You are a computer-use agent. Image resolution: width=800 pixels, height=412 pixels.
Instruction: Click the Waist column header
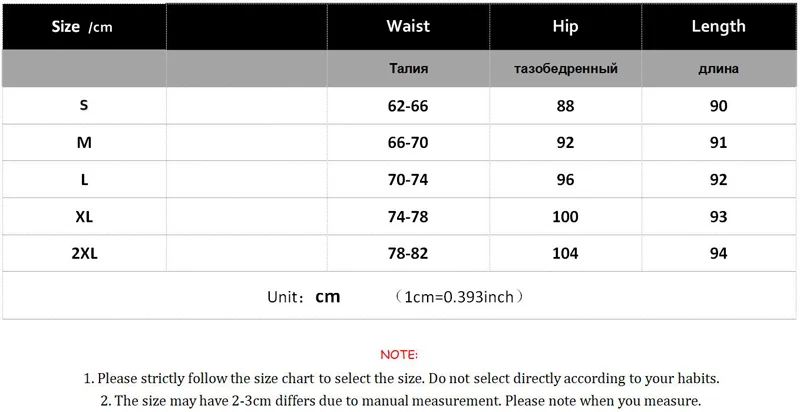[408, 26]
